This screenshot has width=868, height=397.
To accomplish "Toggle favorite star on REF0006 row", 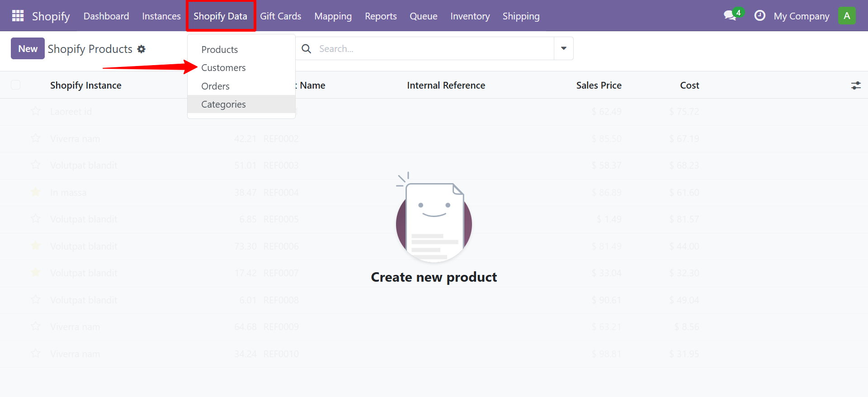I will [x=36, y=246].
